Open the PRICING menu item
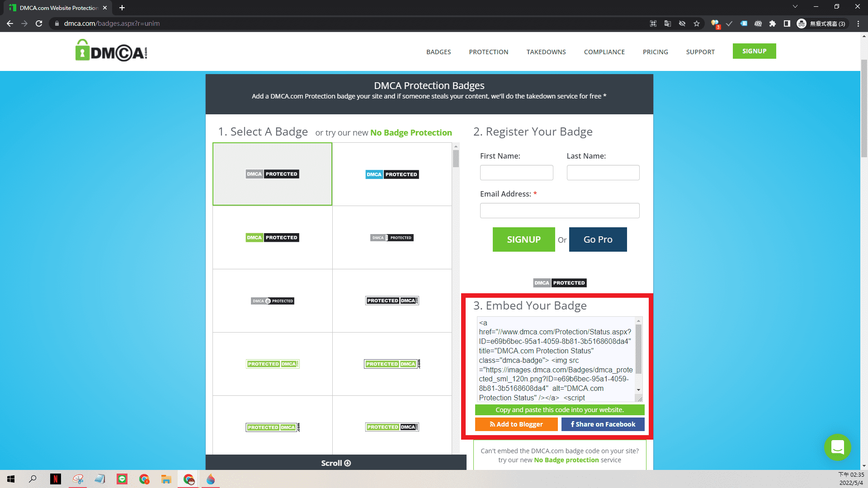868x488 pixels. click(656, 52)
